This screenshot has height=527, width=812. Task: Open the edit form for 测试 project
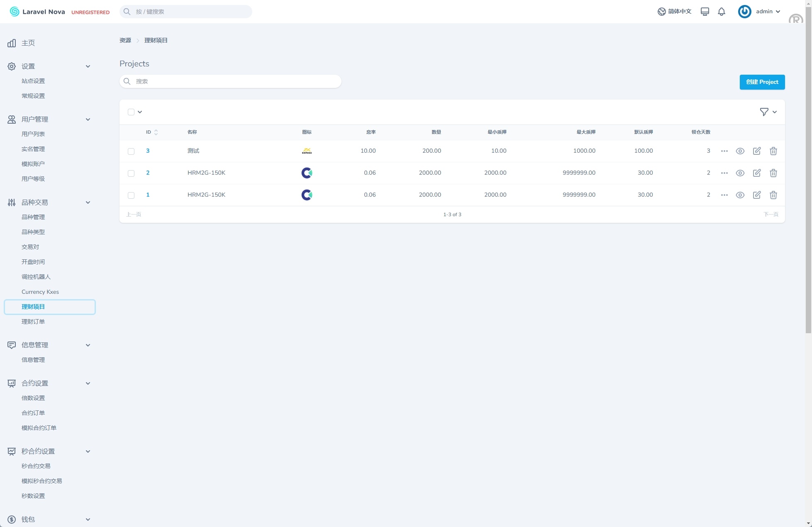756,151
